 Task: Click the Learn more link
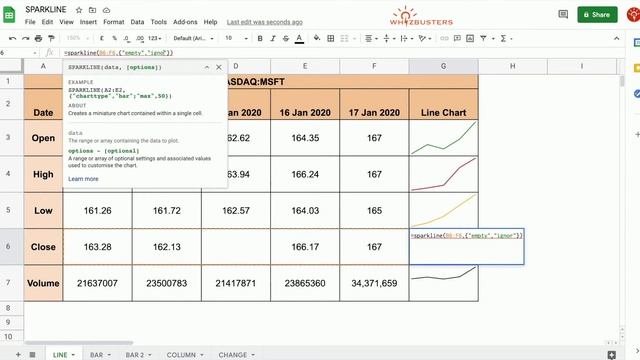point(83,179)
